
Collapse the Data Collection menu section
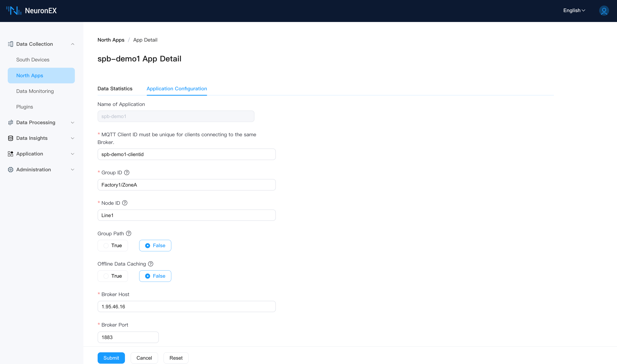pos(72,44)
